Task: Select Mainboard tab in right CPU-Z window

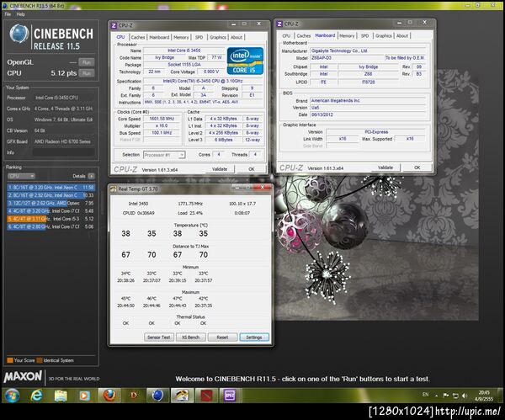Action: tap(325, 35)
